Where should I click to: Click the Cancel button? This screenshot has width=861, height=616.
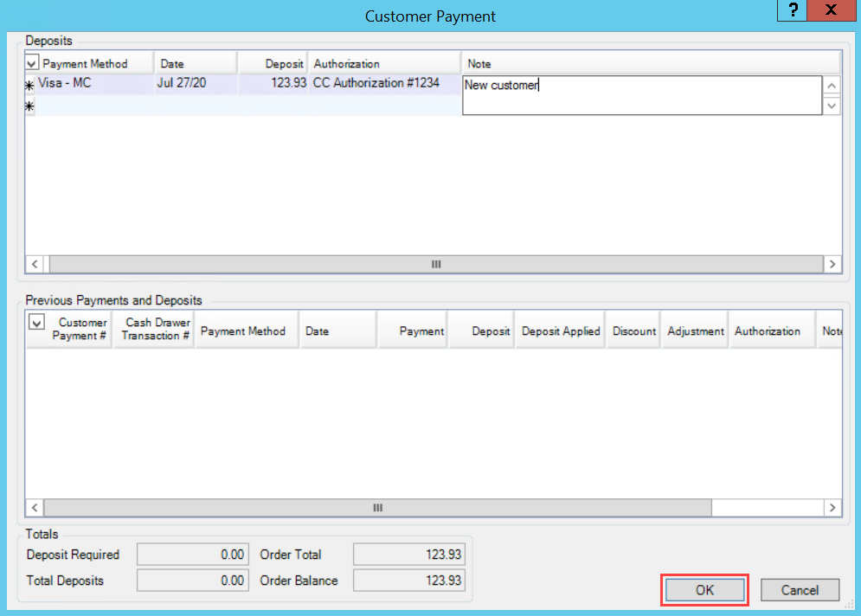point(800,590)
